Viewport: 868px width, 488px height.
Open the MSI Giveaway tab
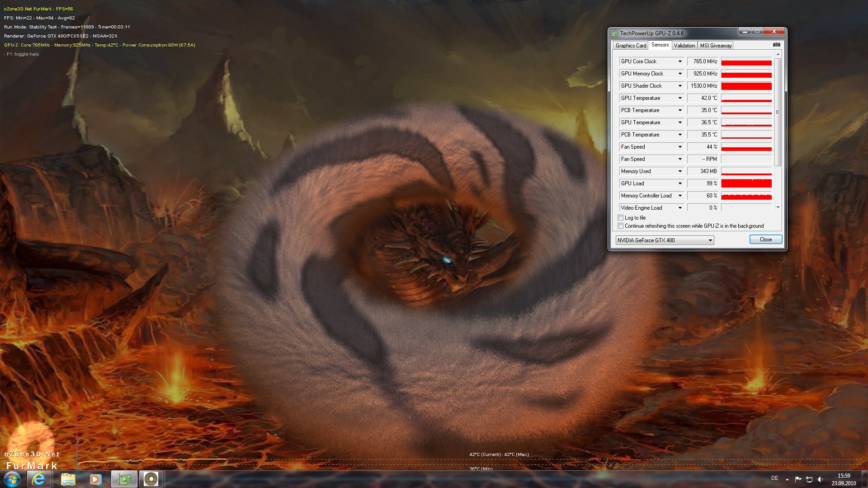point(716,46)
